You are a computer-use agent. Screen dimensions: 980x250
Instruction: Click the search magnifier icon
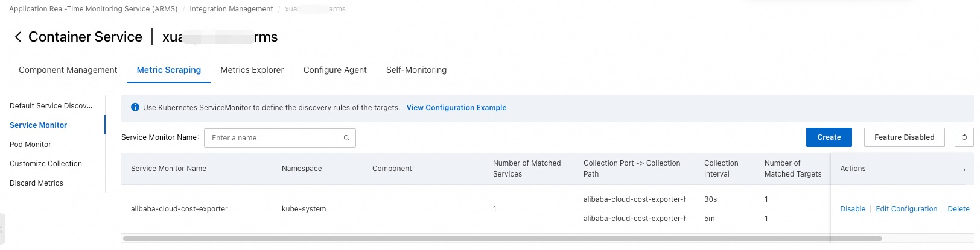click(346, 138)
